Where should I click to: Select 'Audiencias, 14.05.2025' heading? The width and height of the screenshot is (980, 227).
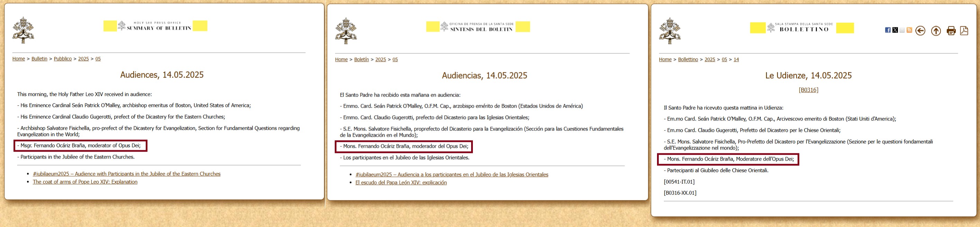pos(485,75)
